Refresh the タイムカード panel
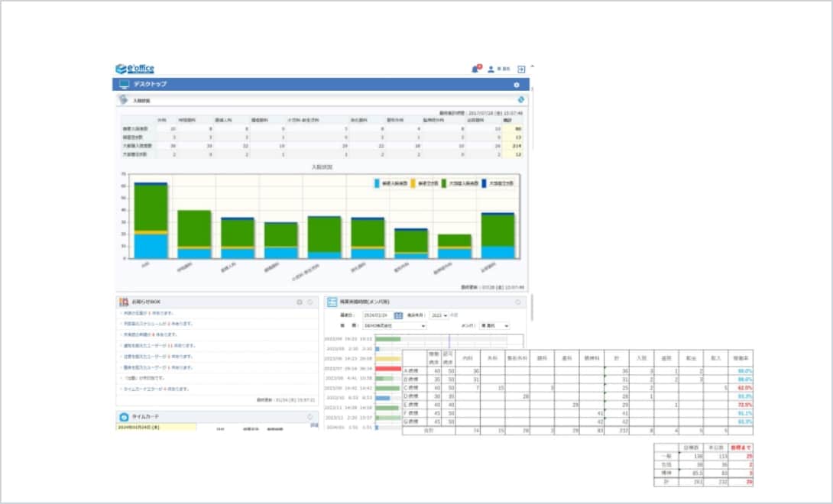 coord(310,417)
